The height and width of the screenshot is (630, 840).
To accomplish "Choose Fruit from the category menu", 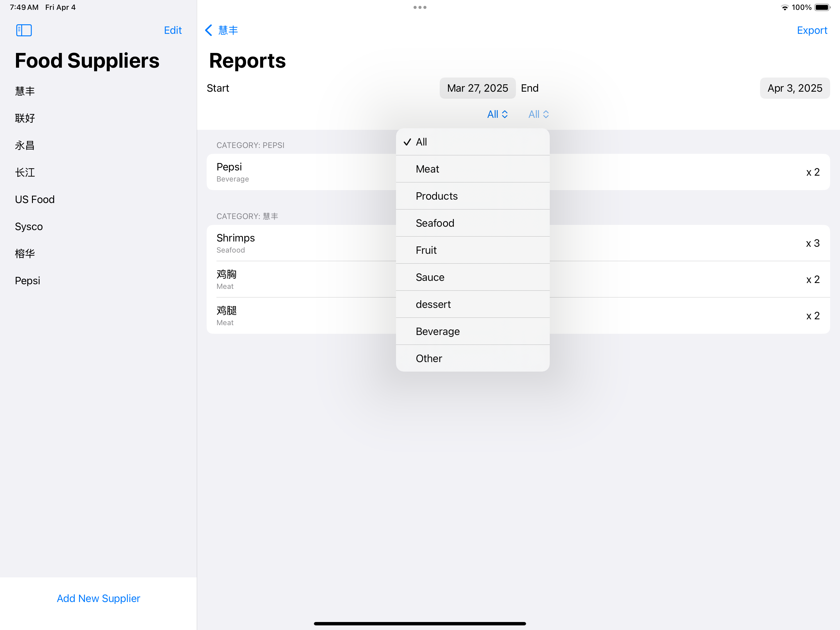I will pyautogui.click(x=473, y=250).
